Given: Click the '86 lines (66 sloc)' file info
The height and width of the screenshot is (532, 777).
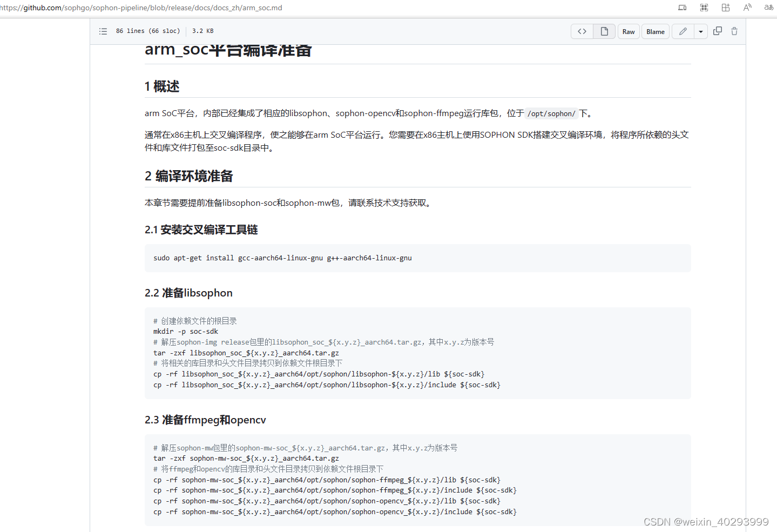Looking at the screenshot, I should coord(148,31).
